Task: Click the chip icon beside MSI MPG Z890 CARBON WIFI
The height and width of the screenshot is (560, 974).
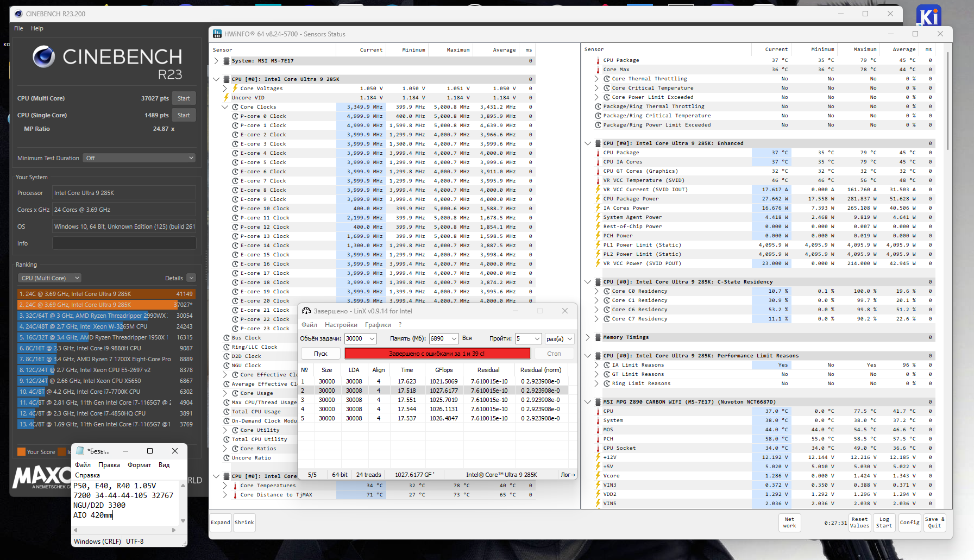Action: [x=598, y=401]
